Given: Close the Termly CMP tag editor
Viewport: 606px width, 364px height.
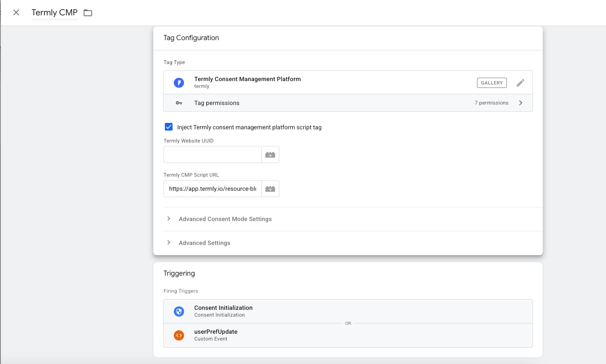Looking at the screenshot, I should point(16,12).
